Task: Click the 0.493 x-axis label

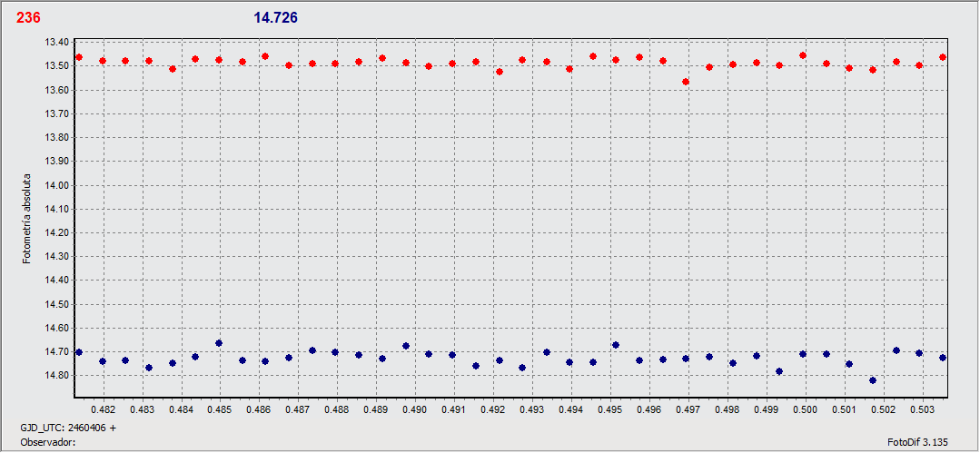Action: [532, 410]
